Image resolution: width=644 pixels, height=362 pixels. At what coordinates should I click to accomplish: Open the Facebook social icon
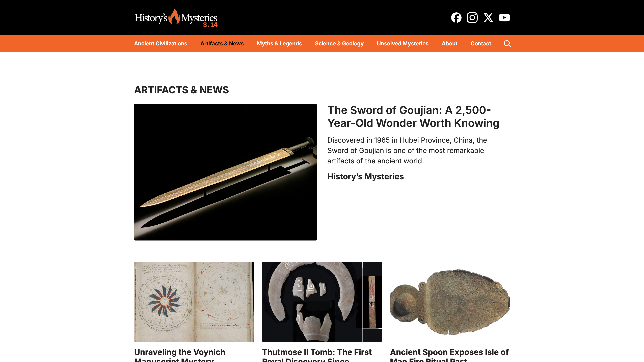pos(456,17)
